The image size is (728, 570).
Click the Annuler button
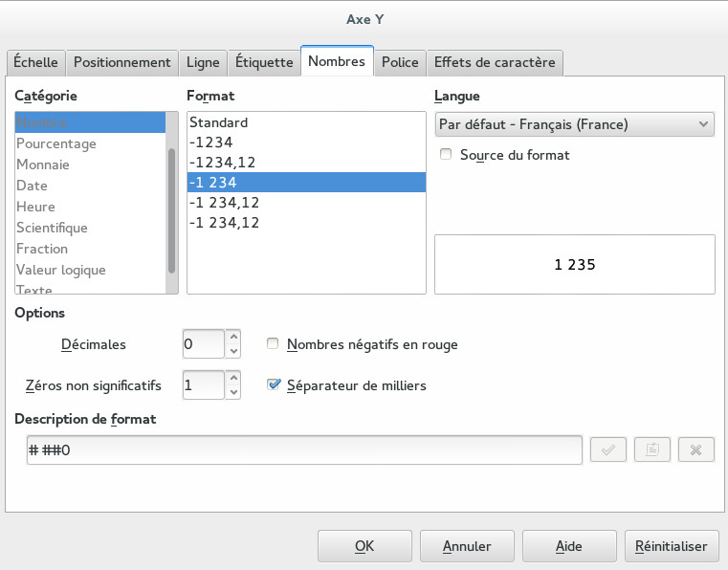pos(467,546)
